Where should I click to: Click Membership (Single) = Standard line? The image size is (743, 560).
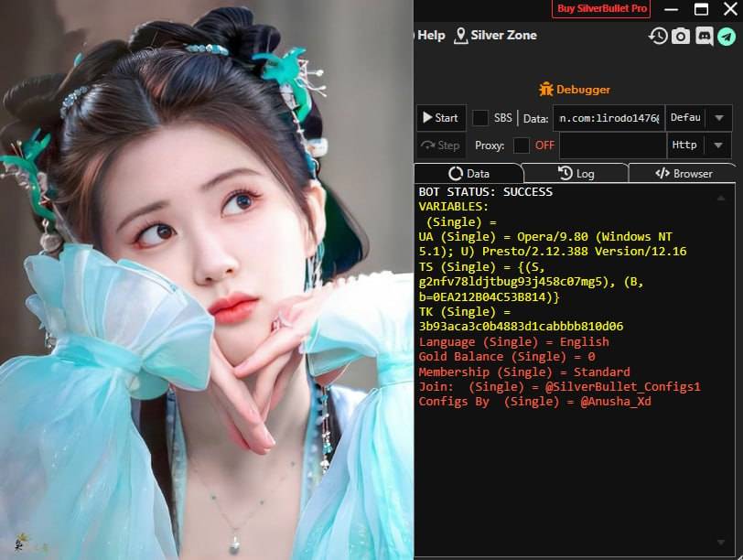pyautogui.click(x=524, y=372)
